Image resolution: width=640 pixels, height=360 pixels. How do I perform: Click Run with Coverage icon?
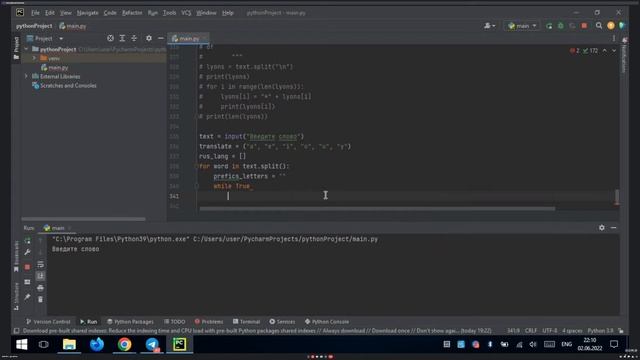click(572, 26)
